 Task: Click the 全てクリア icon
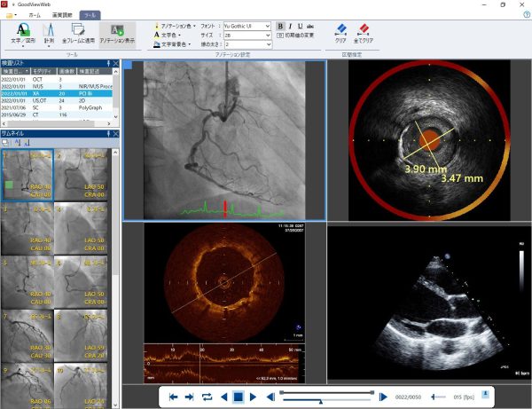(x=364, y=30)
